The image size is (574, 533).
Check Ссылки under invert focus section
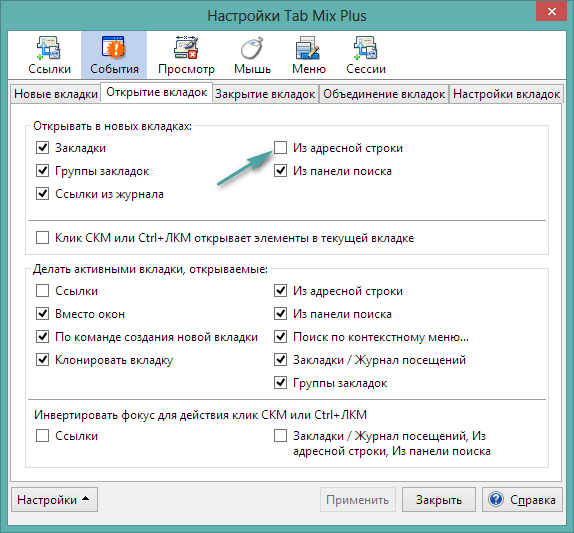coord(42,436)
